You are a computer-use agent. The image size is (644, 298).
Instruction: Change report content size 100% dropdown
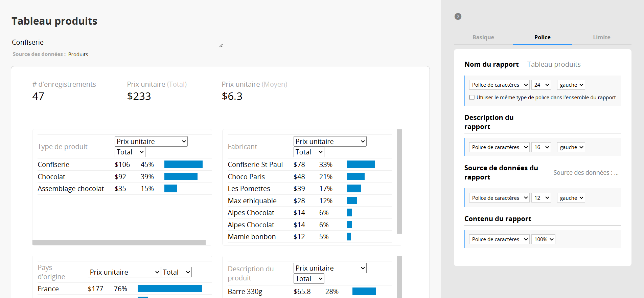tap(543, 239)
